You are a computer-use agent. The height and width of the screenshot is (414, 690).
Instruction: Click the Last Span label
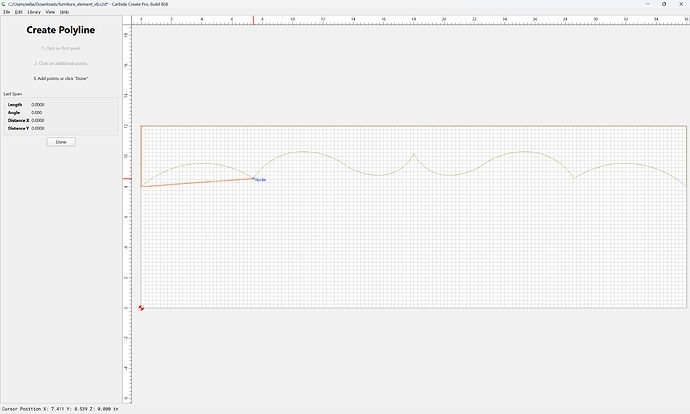pyautogui.click(x=12, y=94)
